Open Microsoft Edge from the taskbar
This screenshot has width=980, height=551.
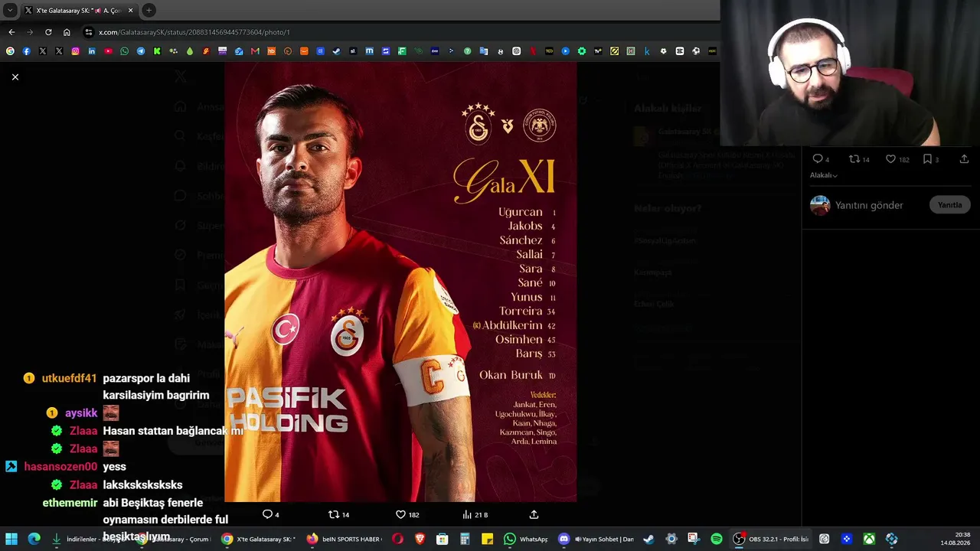point(34,539)
